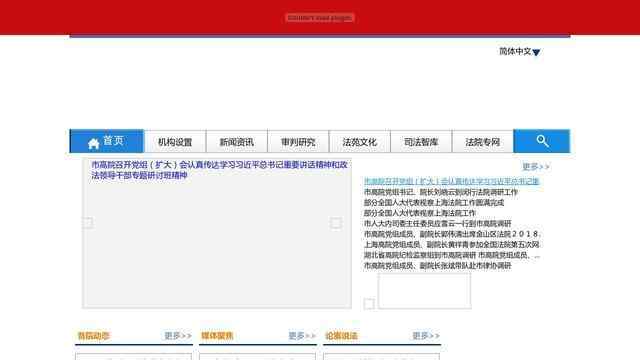Click the 更多>> link above the news list
This screenshot has height=360, width=640.
536,167
